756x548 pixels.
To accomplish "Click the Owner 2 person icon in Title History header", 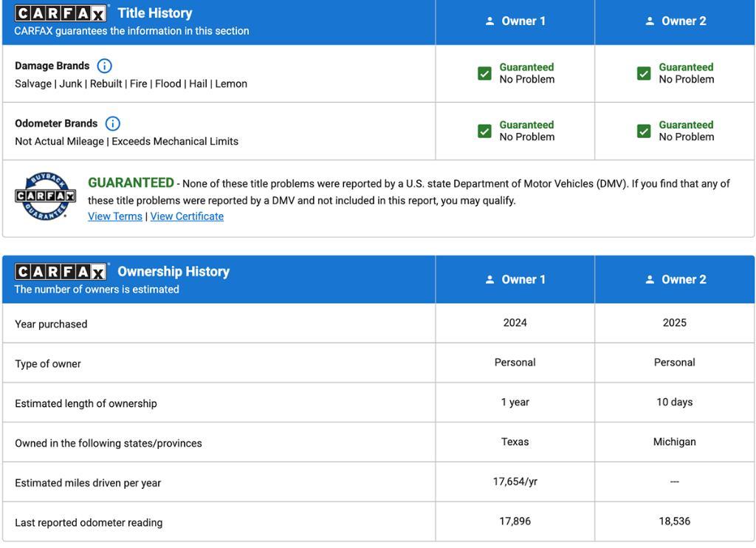I will tap(650, 21).
